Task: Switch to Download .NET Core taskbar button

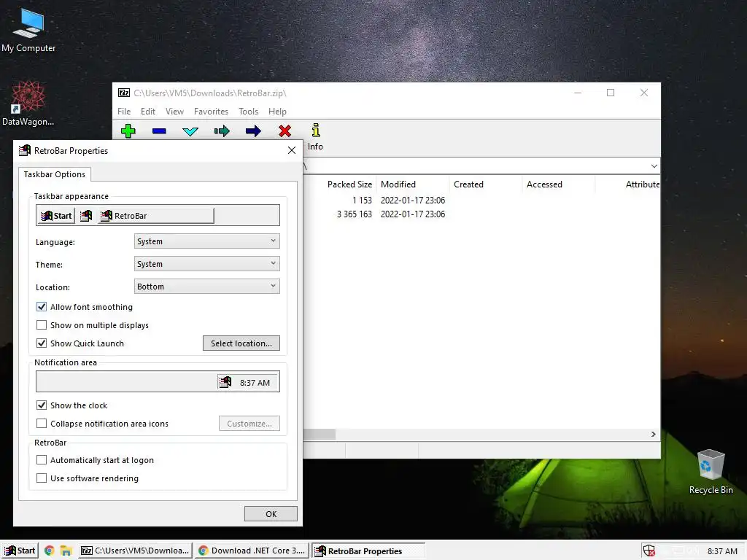Action: click(252, 551)
